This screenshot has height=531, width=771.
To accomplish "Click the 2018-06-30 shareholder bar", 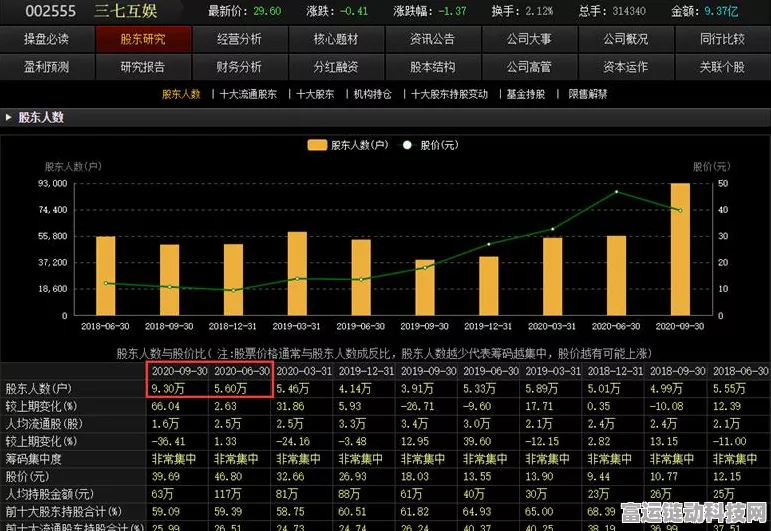I will 105,276.
